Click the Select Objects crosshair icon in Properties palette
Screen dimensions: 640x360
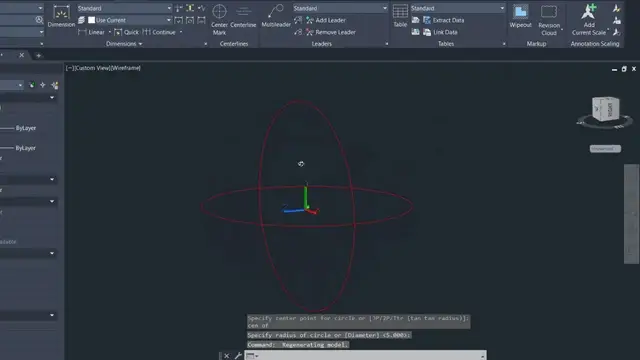pyautogui.click(x=43, y=85)
